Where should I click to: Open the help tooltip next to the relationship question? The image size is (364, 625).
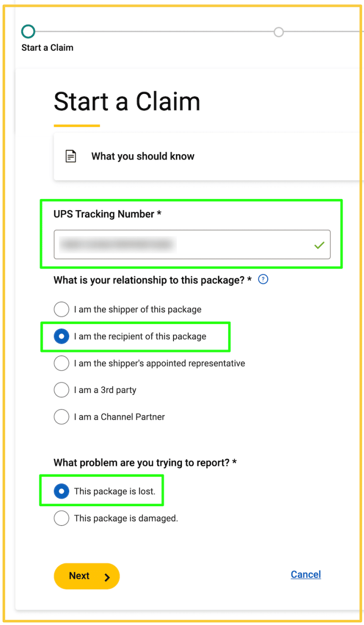tap(263, 280)
